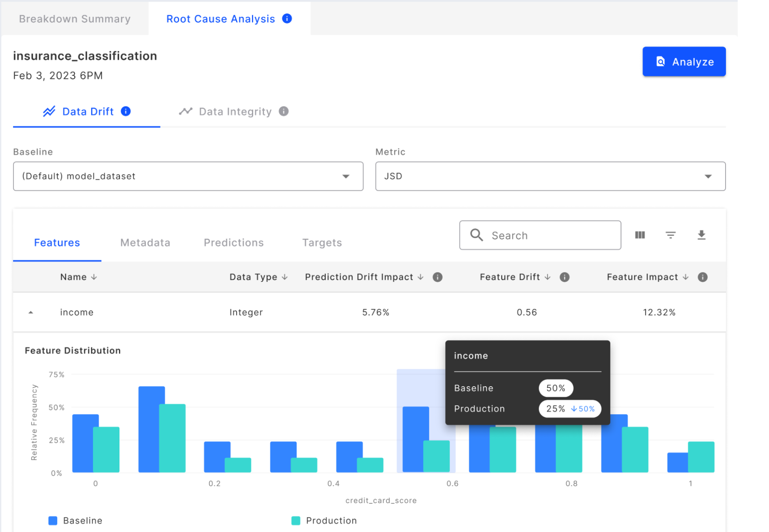769x532 pixels.
Task: Click the Feature Drift info icon
Action: click(x=564, y=277)
